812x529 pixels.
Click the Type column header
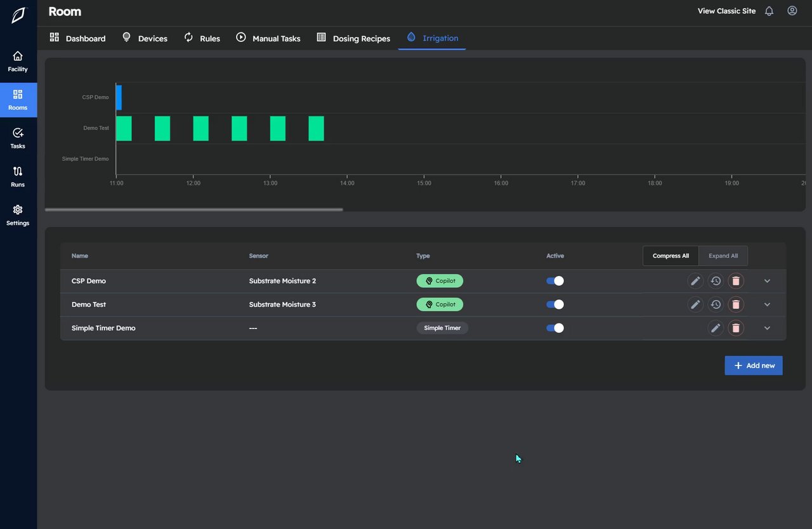[423, 256]
